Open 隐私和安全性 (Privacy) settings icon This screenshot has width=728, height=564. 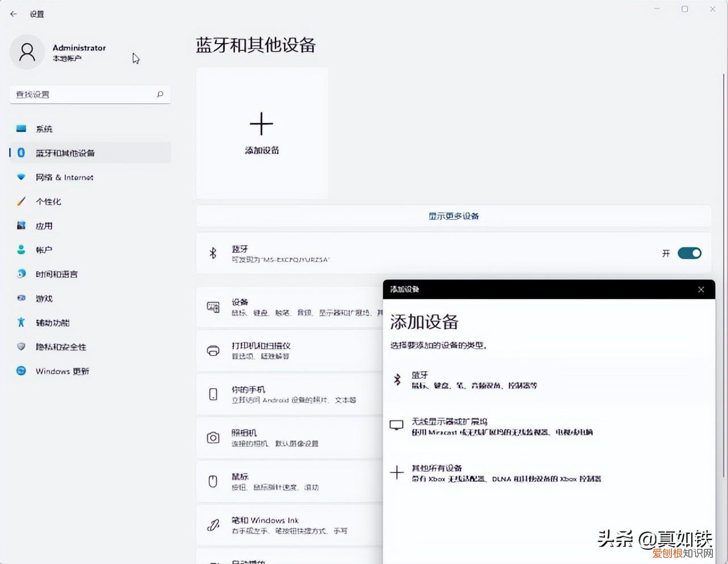point(21,347)
